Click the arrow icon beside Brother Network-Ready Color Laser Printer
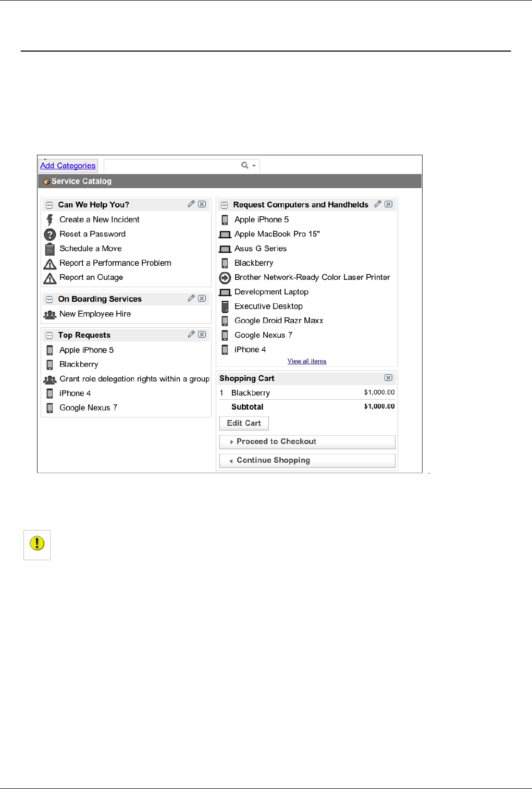 225,278
